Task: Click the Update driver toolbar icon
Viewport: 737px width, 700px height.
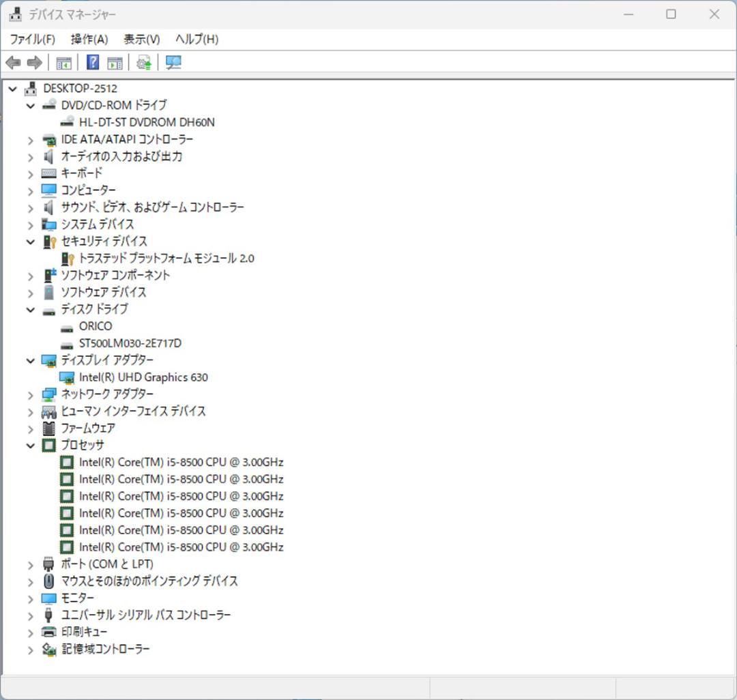Action: point(142,62)
